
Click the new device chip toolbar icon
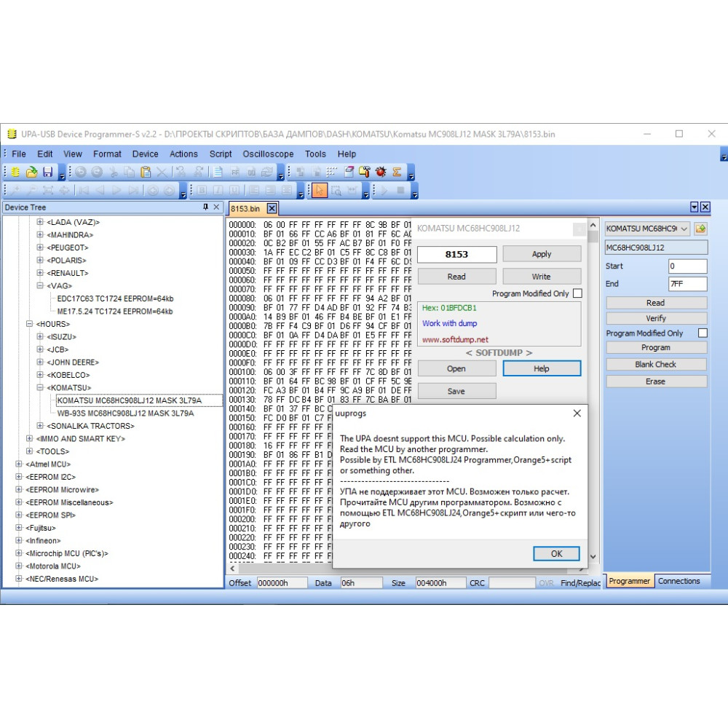pos(15,173)
